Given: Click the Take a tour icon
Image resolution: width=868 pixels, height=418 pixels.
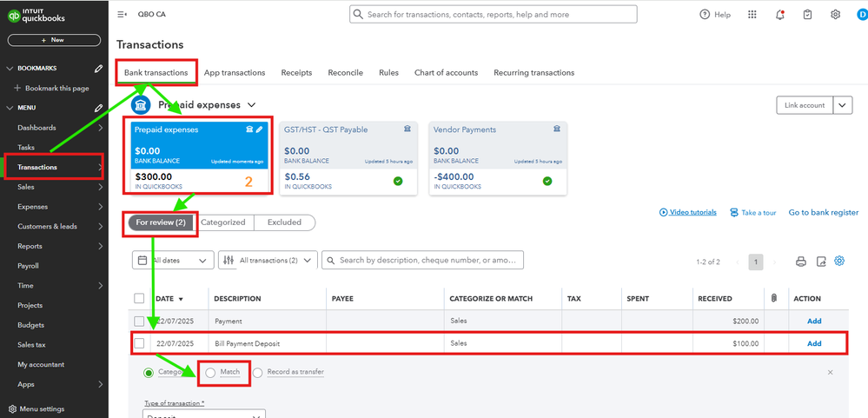Looking at the screenshot, I should pyautogui.click(x=734, y=213).
